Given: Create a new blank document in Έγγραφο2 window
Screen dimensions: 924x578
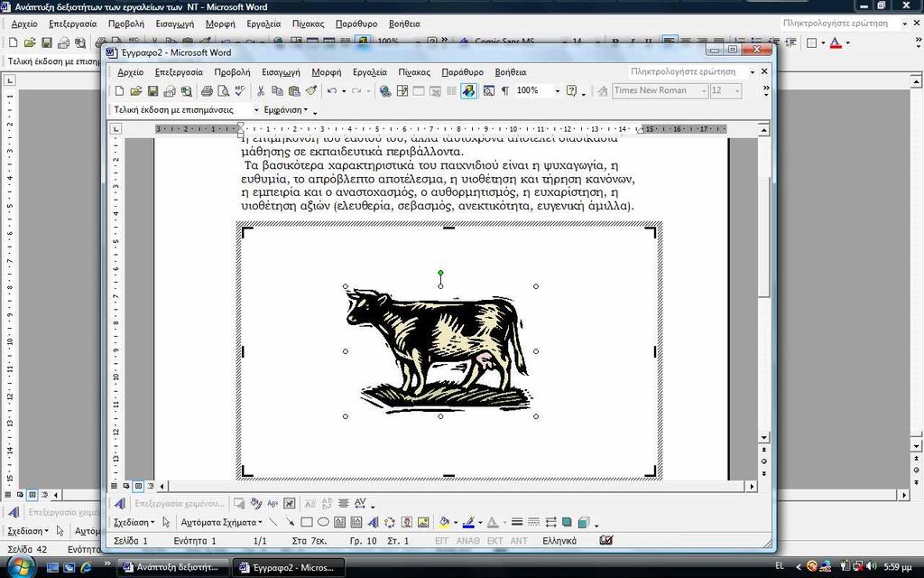Looking at the screenshot, I should pyautogui.click(x=120, y=91).
